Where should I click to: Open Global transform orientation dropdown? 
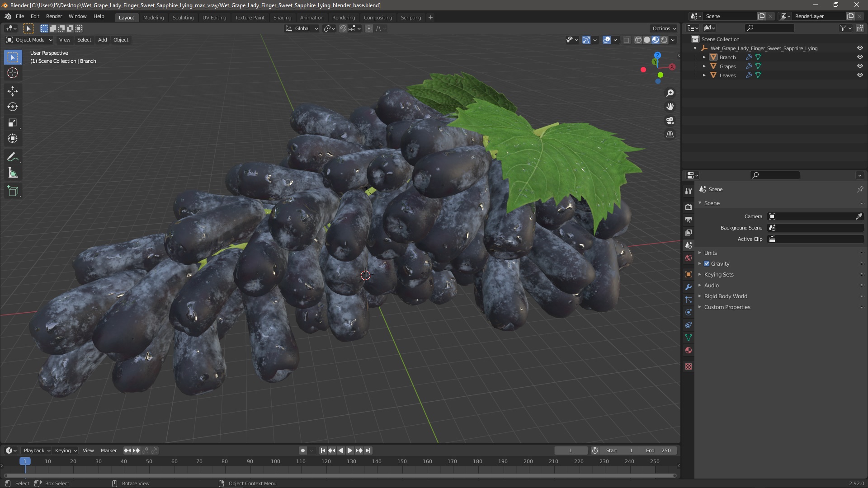click(x=302, y=28)
